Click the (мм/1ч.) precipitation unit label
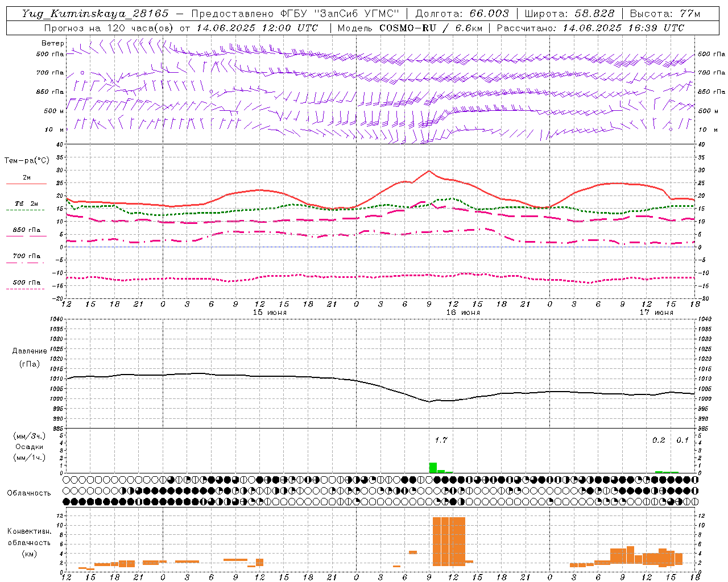The width and height of the screenshot is (728, 582). pos(30,458)
